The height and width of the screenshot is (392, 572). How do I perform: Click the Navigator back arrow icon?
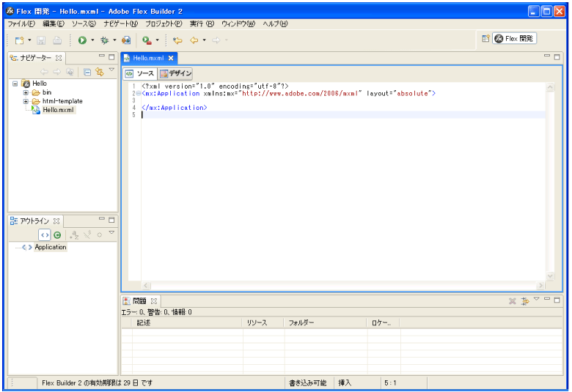click(44, 72)
